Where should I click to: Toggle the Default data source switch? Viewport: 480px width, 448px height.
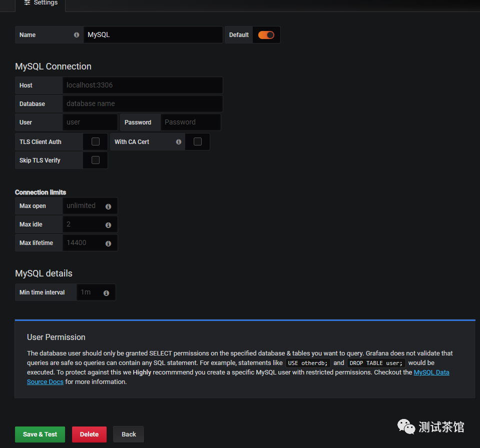tap(266, 35)
